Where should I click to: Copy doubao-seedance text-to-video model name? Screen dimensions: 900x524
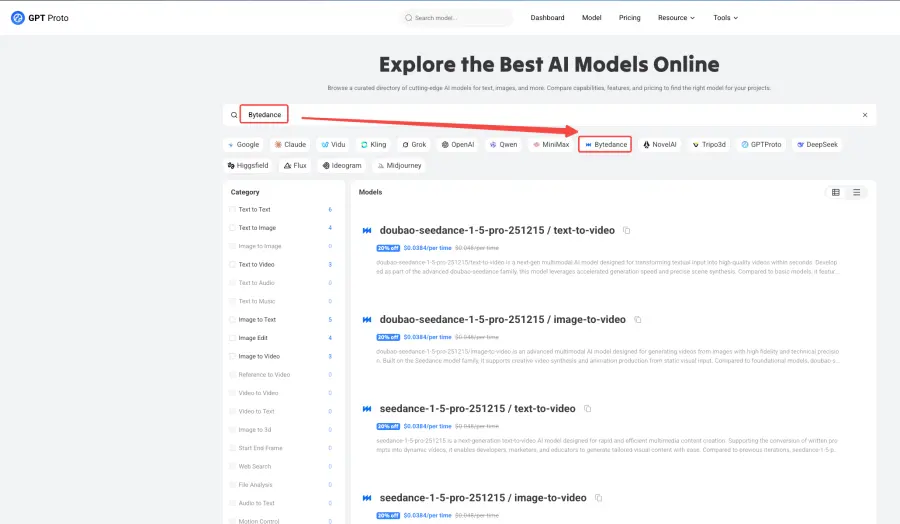(x=627, y=230)
